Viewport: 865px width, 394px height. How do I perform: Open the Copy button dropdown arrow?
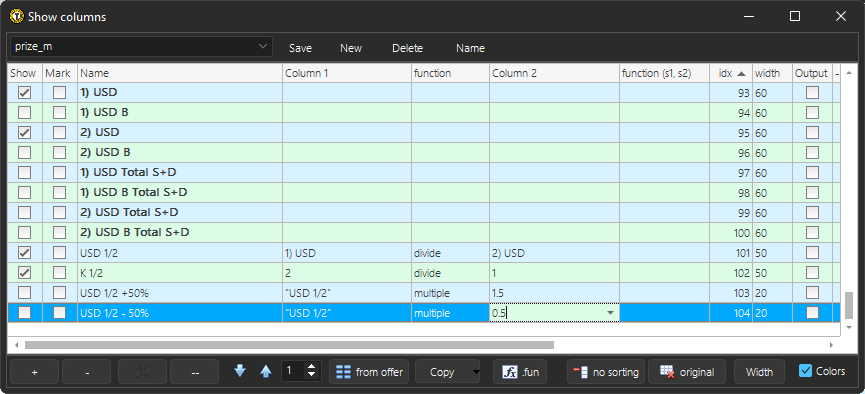click(x=476, y=372)
